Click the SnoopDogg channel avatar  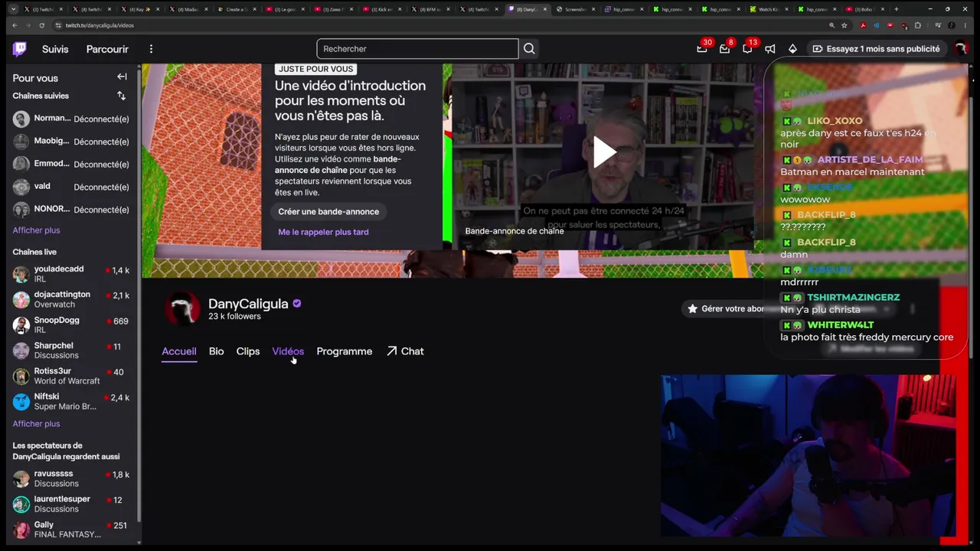point(21,325)
